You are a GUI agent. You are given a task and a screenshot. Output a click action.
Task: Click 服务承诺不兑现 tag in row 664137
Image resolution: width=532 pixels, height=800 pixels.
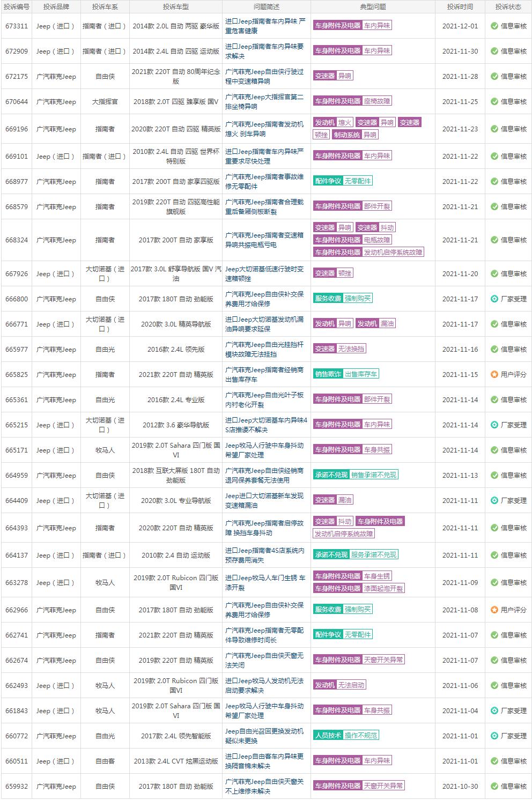(374, 554)
